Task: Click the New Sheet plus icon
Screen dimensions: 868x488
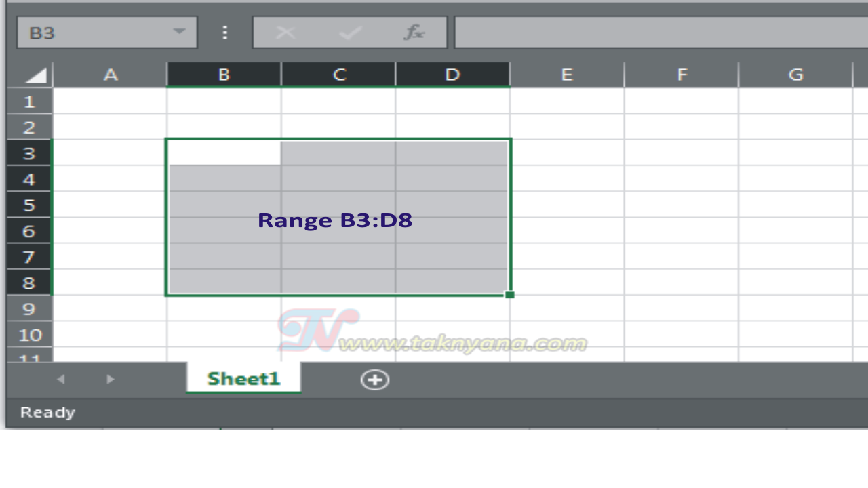Action: (374, 380)
